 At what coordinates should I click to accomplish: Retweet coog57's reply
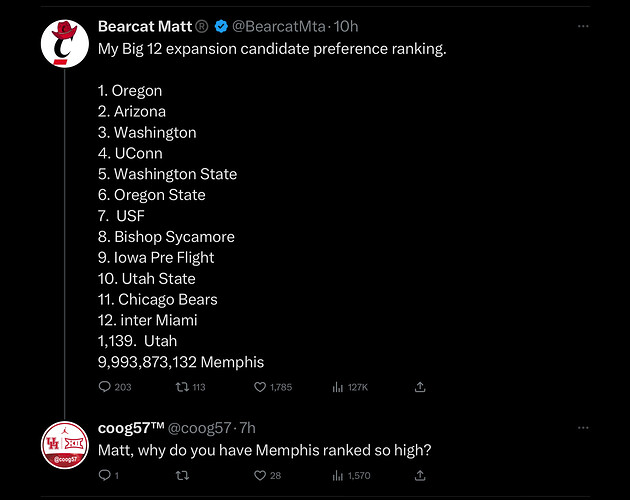pyautogui.click(x=183, y=475)
